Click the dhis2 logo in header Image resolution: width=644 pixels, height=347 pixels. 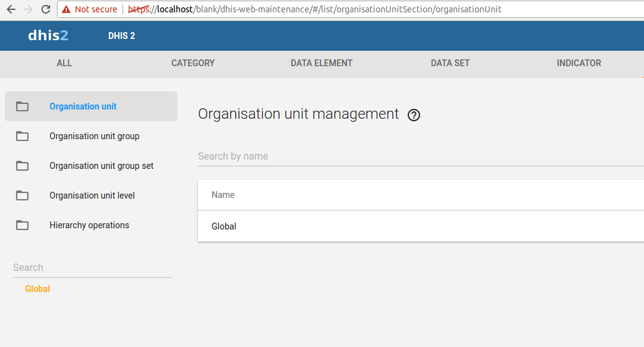click(x=48, y=36)
